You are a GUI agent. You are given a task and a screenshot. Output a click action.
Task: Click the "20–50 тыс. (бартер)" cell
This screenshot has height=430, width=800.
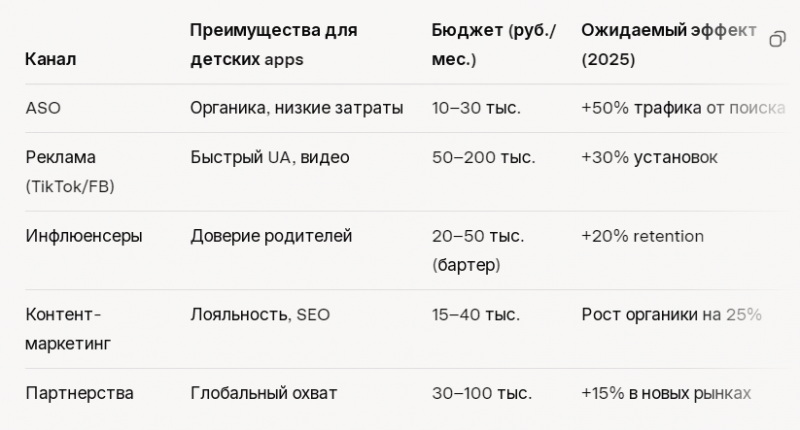point(478,250)
